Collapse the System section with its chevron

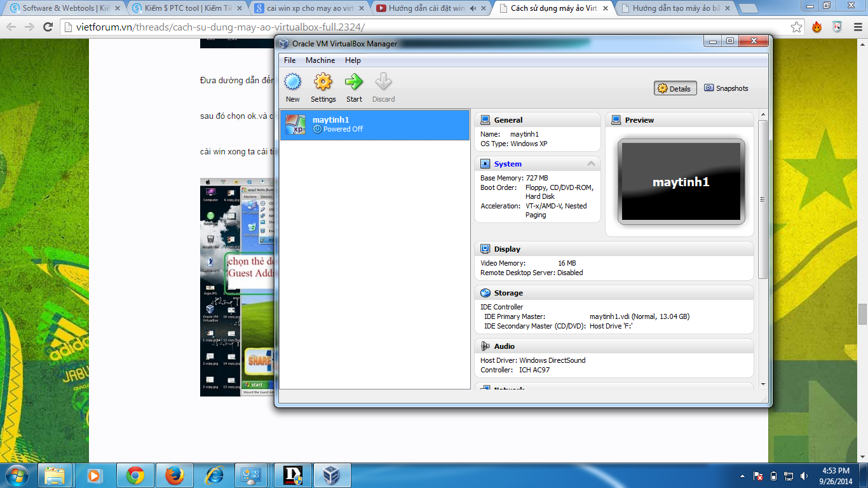(x=591, y=163)
